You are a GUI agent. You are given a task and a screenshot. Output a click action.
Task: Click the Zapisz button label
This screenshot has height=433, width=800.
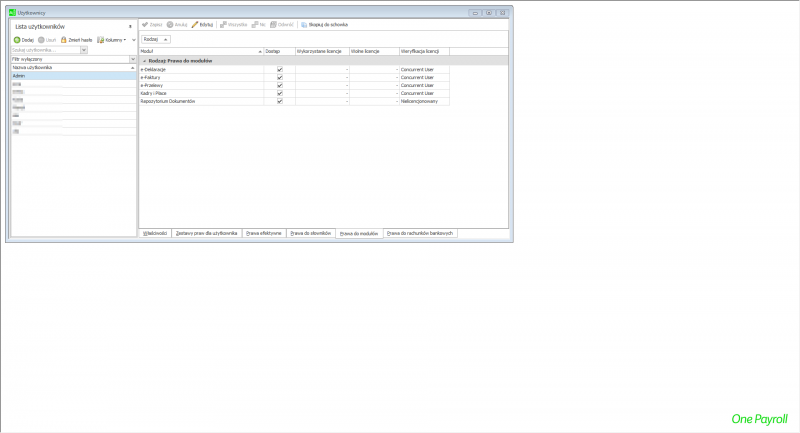(156, 24)
